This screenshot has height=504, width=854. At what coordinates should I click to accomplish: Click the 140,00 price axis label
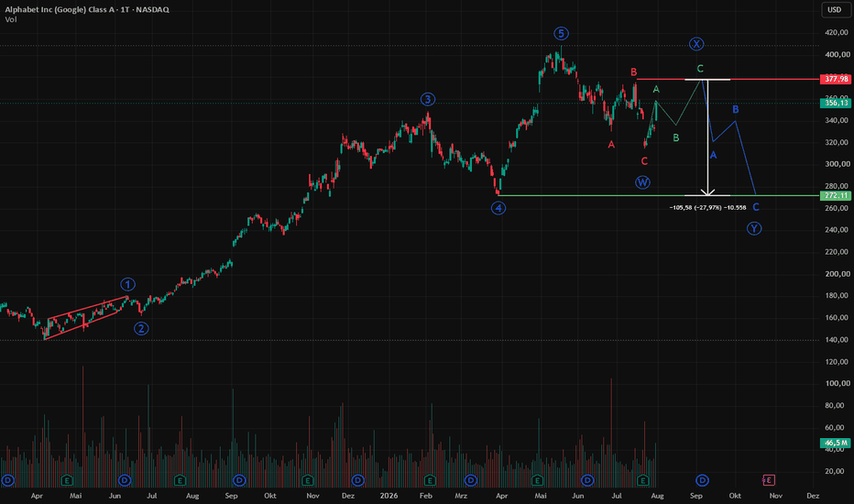(838, 340)
